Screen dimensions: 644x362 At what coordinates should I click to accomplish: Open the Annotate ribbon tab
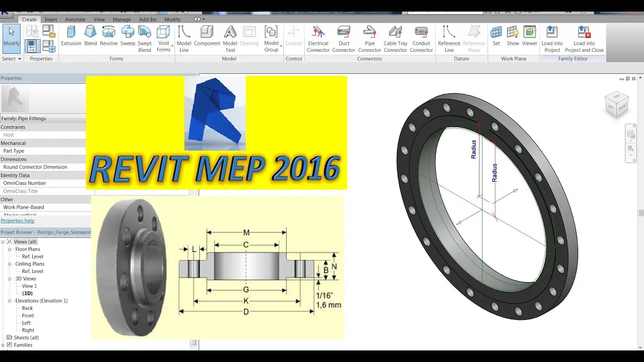point(75,20)
